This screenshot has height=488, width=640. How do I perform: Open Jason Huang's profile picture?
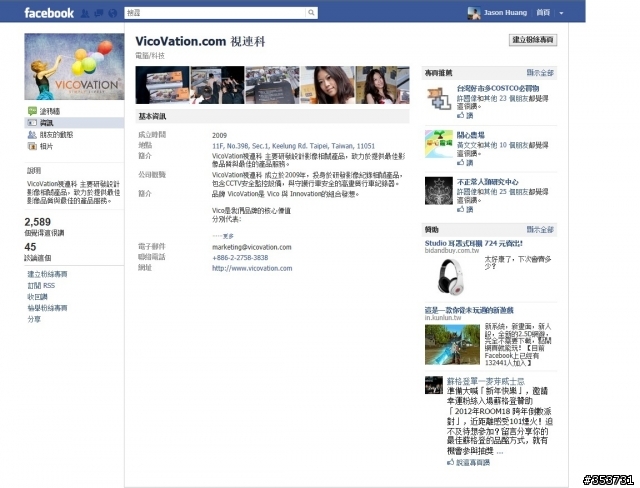(474, 13)
